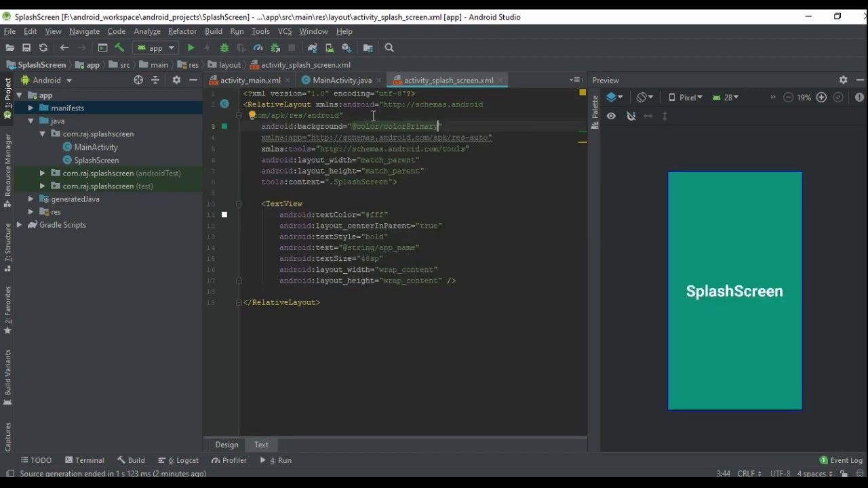Screen dimensions: 868x488
Task: Click the green Debug bug icon
Action: [224, 47]
